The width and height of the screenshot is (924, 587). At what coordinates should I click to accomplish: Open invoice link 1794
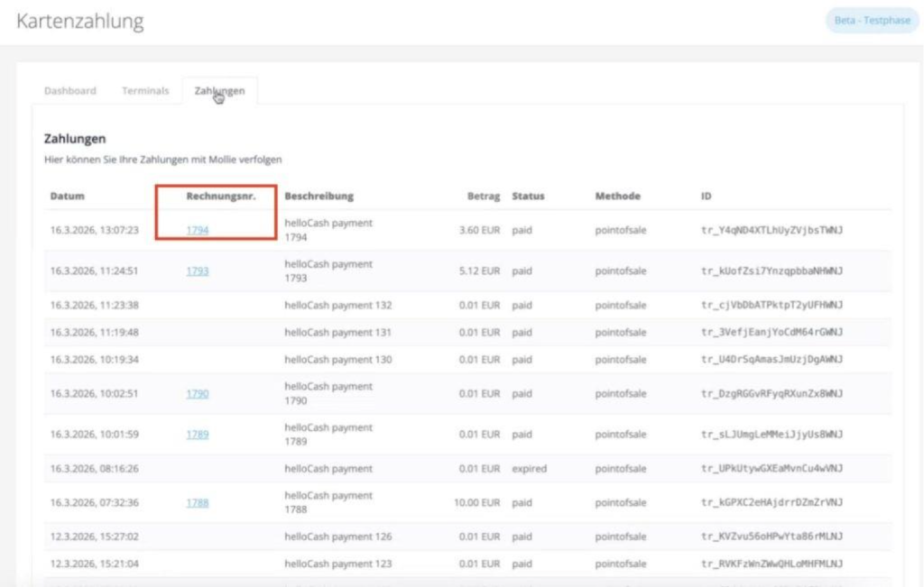(198, 230)
